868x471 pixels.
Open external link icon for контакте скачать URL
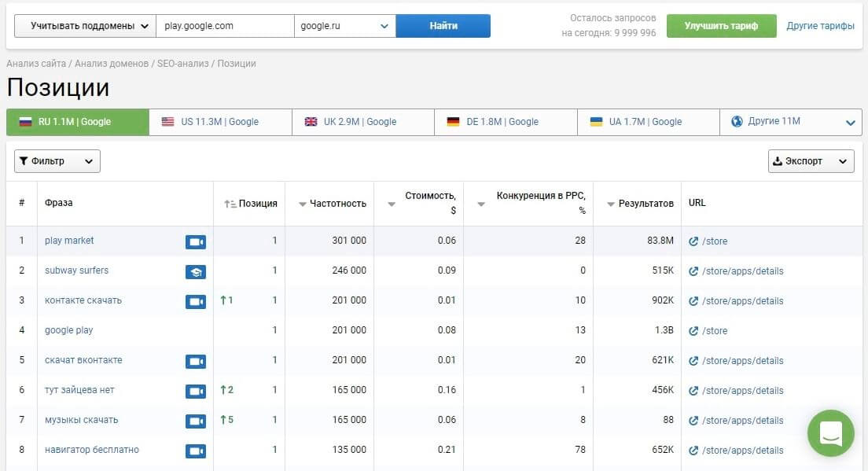(x=693, y=301)
